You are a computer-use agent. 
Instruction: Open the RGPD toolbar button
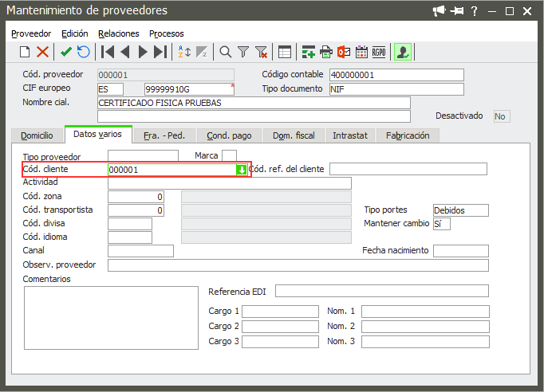click(379, 52)
